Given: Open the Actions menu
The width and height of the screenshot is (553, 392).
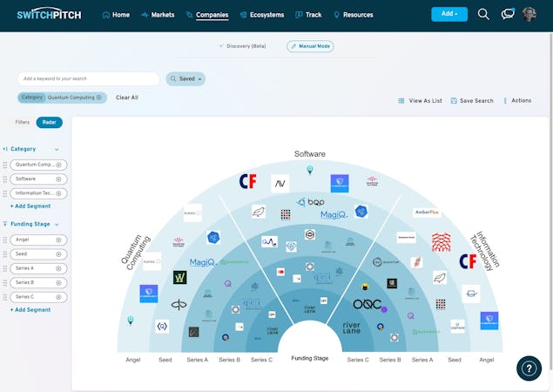Looking at the screenshot, I should (517, 100).
